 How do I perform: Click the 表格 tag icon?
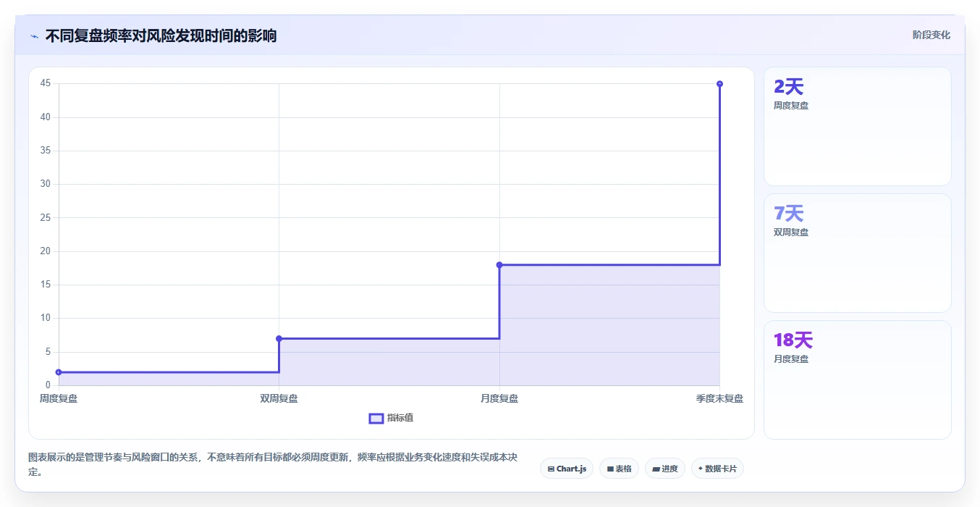point(610,469)
